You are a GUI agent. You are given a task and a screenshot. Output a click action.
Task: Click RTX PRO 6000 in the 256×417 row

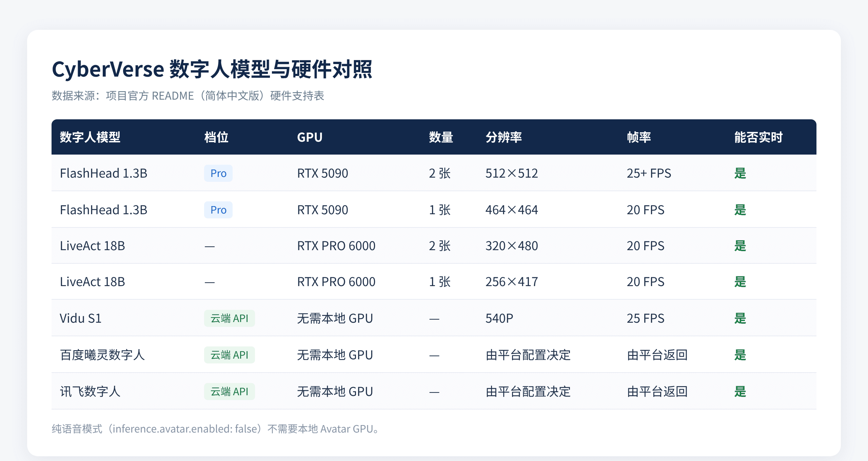click(x=336, y=282)
